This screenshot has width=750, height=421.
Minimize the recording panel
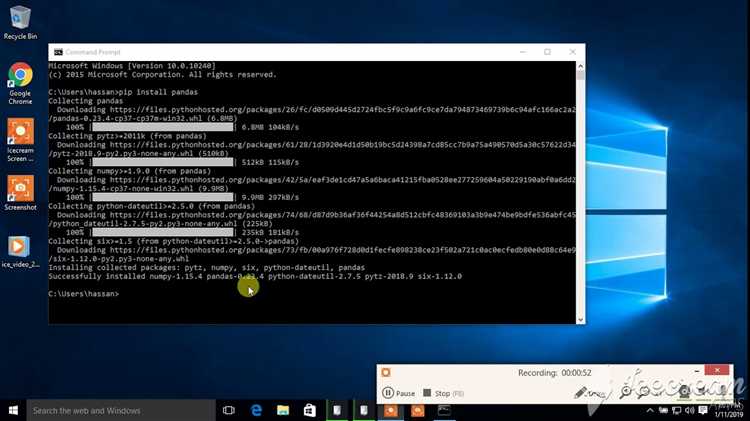point(697,371)
